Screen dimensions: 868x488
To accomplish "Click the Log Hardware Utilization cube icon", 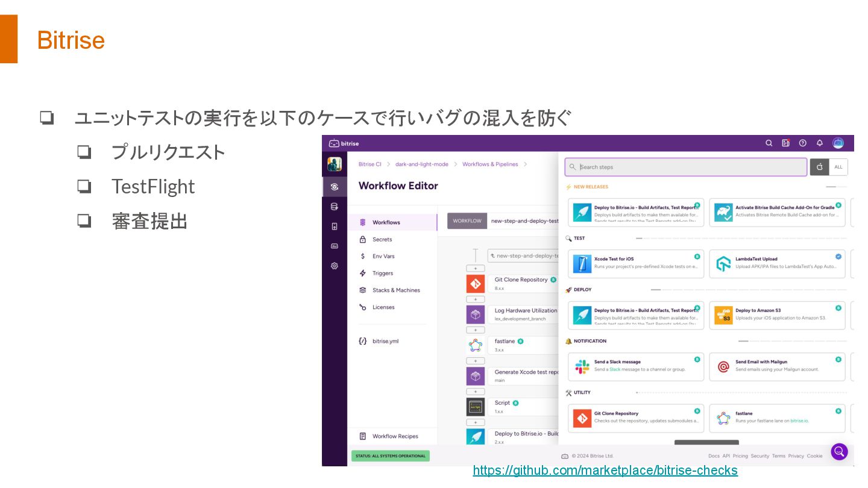I will (x=476, y=314).
